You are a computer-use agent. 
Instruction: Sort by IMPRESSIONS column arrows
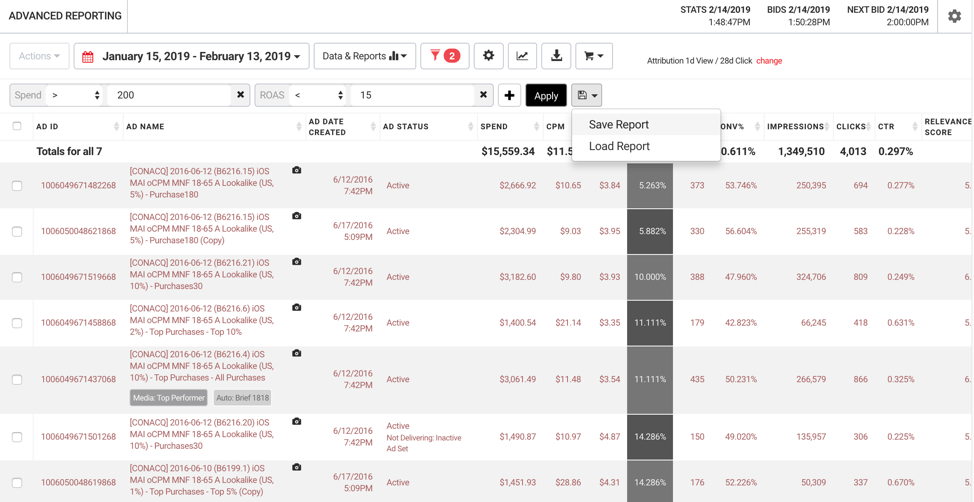(x=828, y=127)
